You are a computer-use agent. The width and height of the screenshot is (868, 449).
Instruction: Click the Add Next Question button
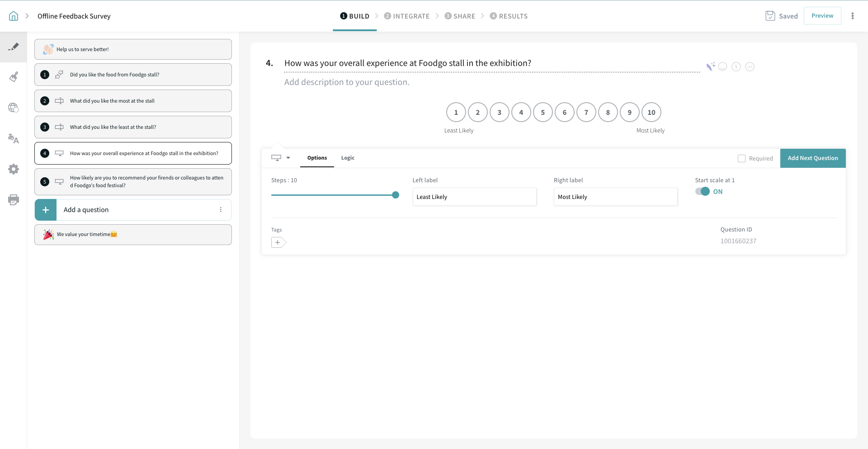pos(812,158)
